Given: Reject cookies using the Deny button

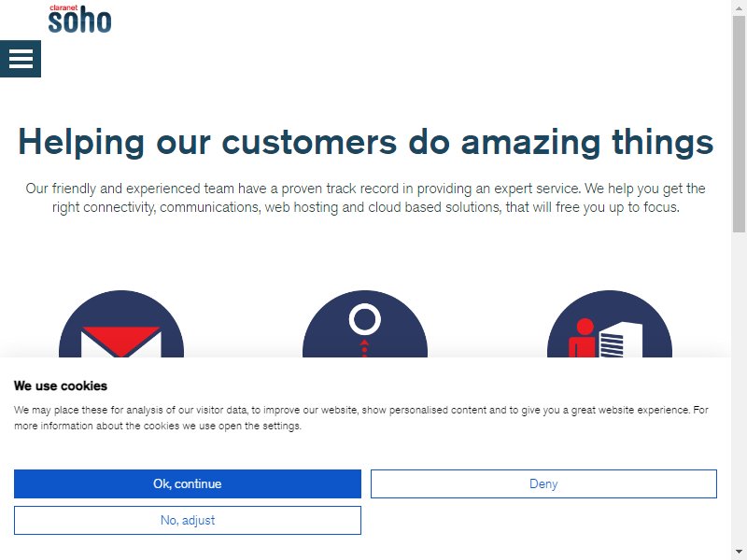Looking at the screenshot, I should 543,483.
